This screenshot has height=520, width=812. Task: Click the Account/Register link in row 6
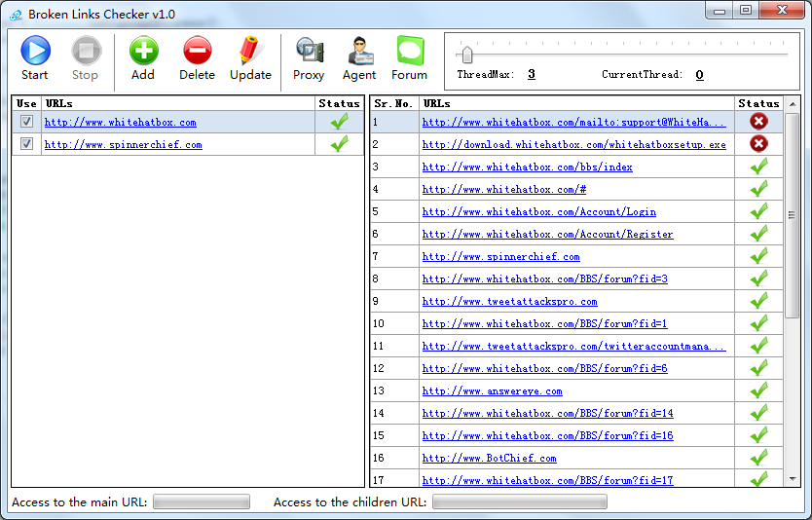547,235
